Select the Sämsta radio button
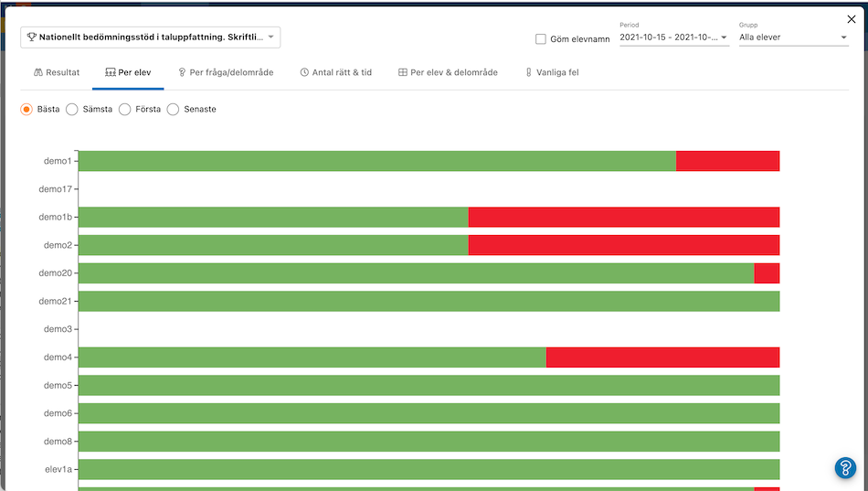The image size is (868, 491). point(71,109)
